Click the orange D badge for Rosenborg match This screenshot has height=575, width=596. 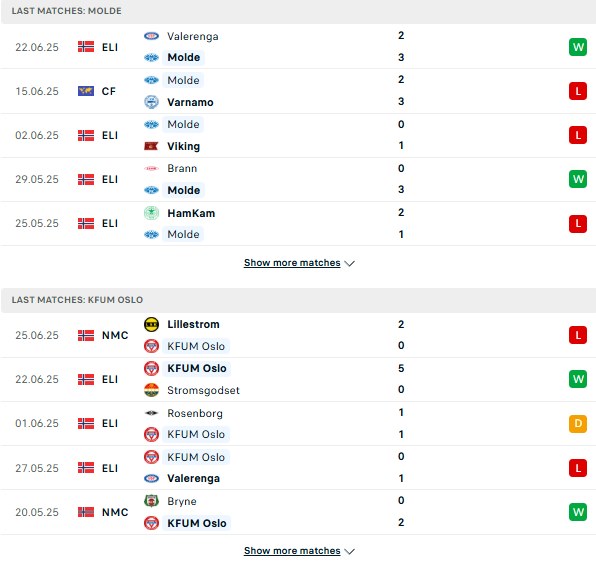pyautogui.click(x=578, y=423)
